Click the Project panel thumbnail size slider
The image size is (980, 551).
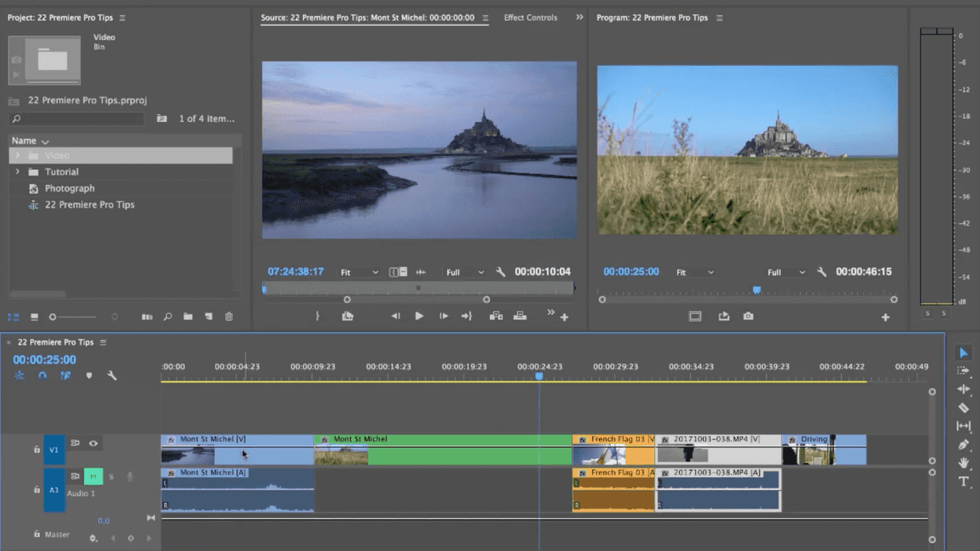73,317
